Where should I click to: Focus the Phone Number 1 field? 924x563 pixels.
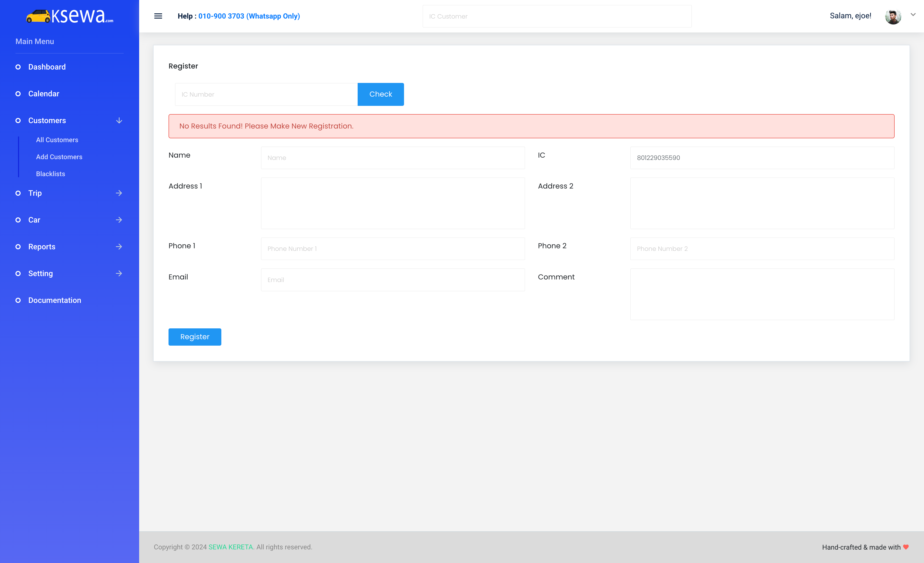(393, 249)
